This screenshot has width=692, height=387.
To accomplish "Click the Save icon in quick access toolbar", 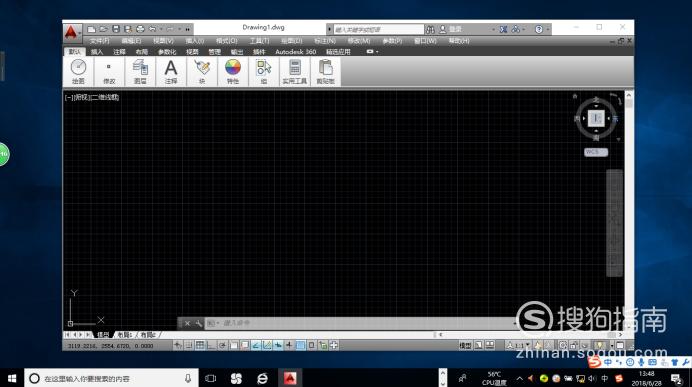I will click(x=116, y=29).
